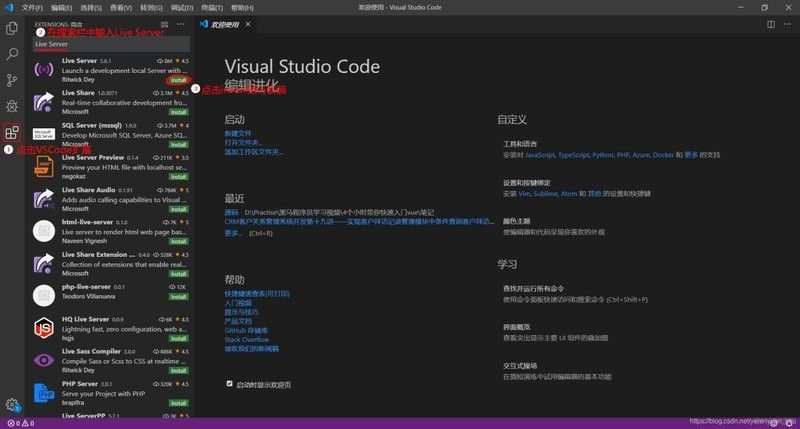Click the 打开文件夹 link
The image size is (800, 429).
(243, 143)
